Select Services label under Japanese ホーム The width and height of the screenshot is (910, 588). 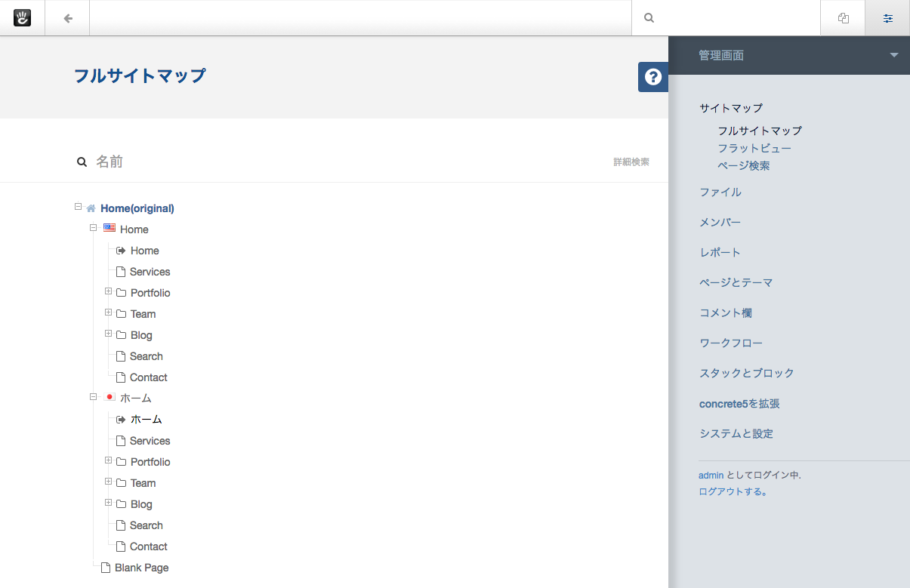click(150, 441)
